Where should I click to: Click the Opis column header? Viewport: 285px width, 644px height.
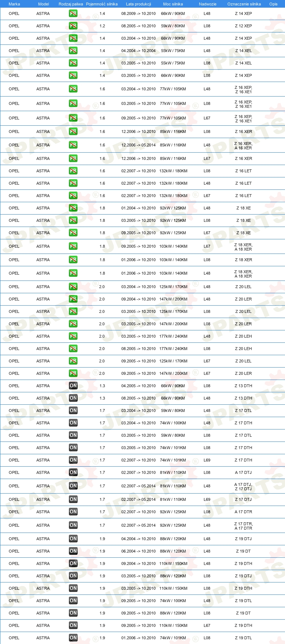click(x=273, y=4)
